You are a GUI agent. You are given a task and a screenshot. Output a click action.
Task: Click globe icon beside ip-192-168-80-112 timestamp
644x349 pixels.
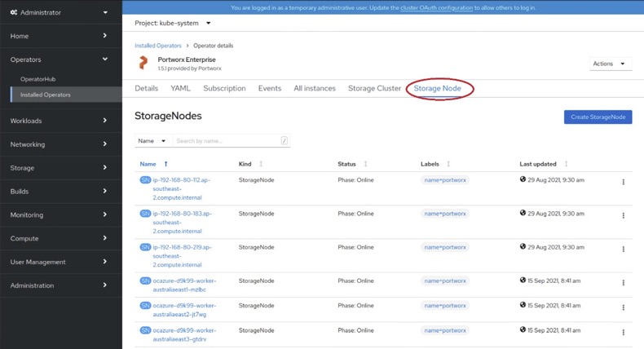(523, 179)
